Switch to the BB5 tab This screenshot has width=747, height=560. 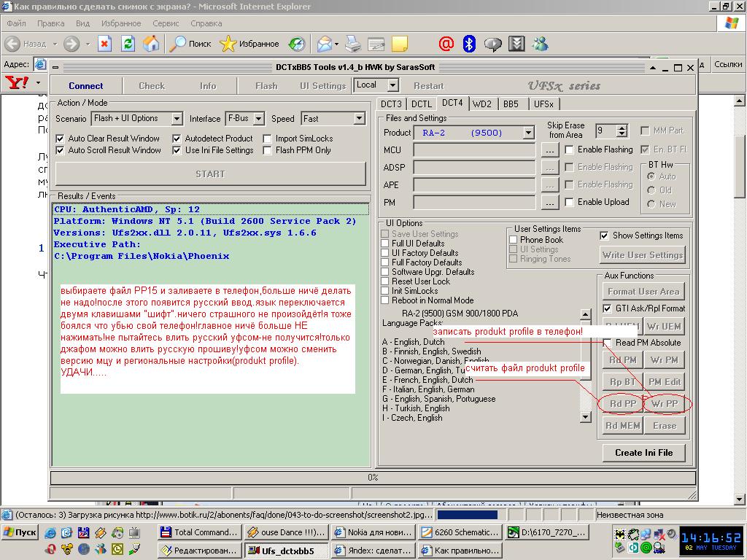tap(511, 104)
